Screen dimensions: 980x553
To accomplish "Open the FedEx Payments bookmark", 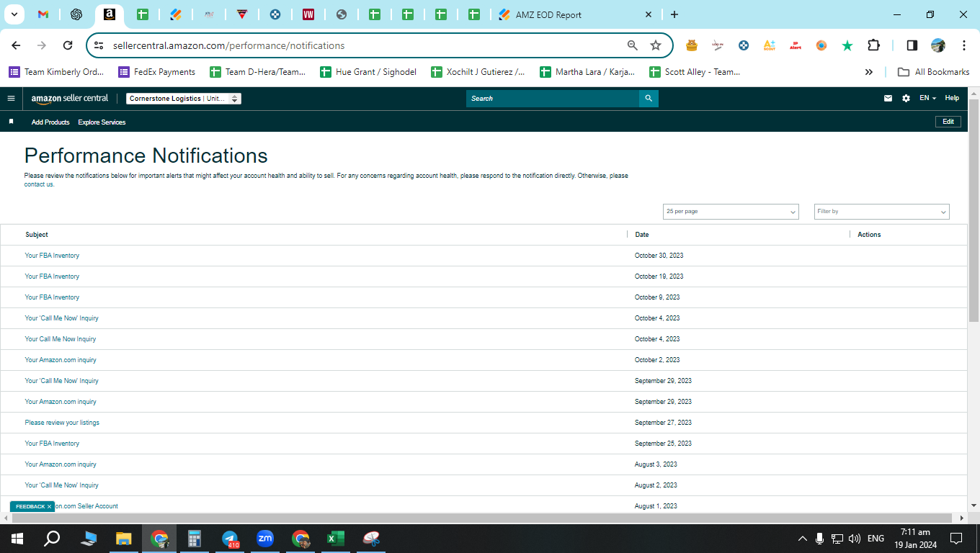I will point(157,72).
